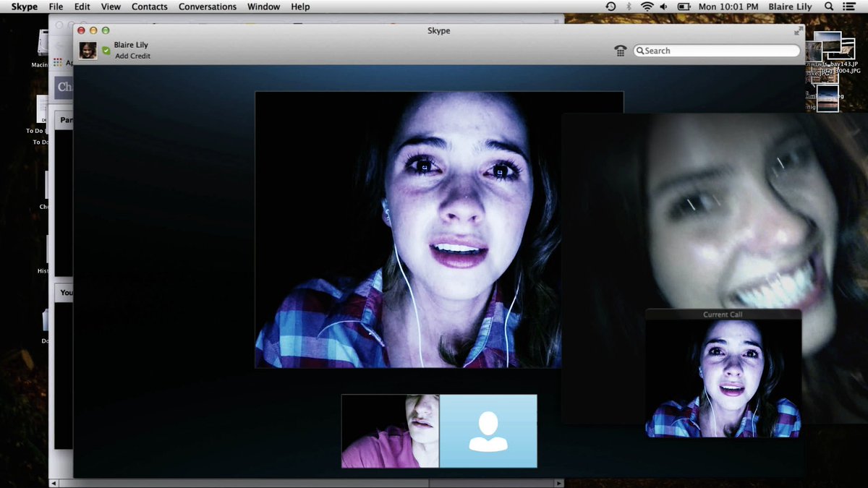Image resolution: width=868 pixels, height=488 pixels.
Task: Select the pink-shirt participant thumbnail
Action: [x=391, y=431]
